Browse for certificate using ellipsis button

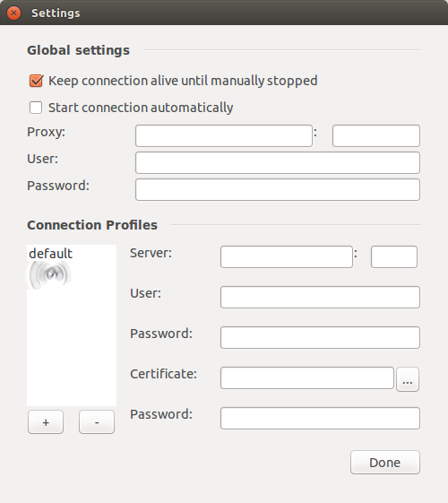[x=408, y=379]
